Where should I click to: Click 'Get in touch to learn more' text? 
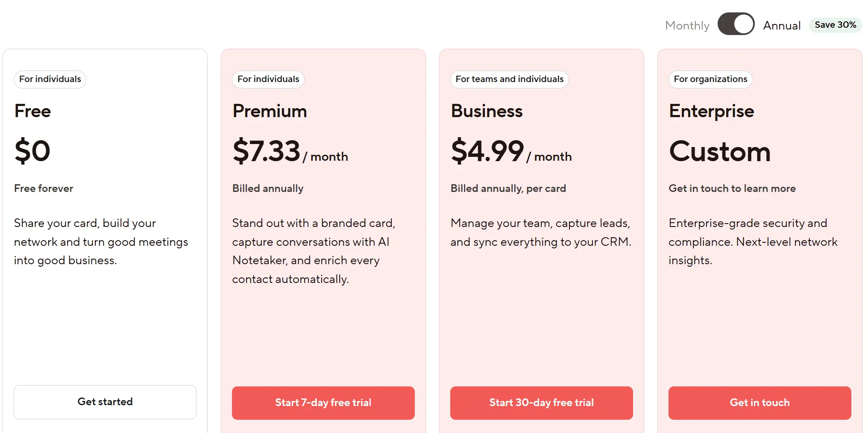click(x=732, y=188)
